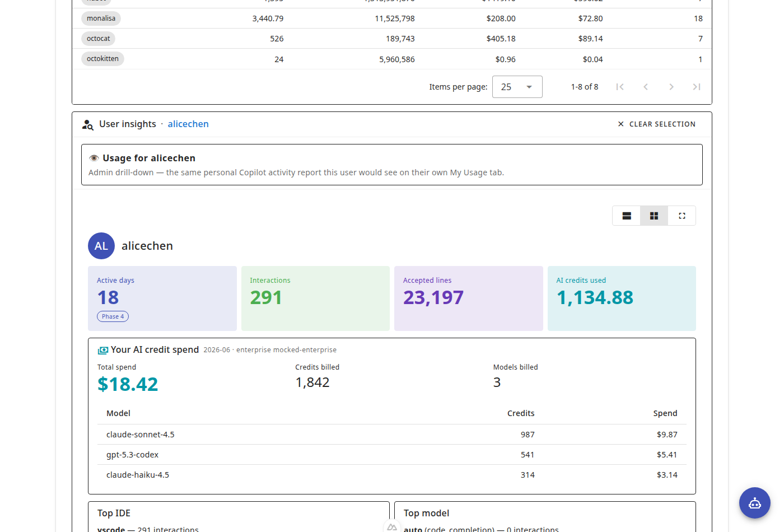Select the monalisa user chip
Screen dimensions: 784x532
[101, 18]
